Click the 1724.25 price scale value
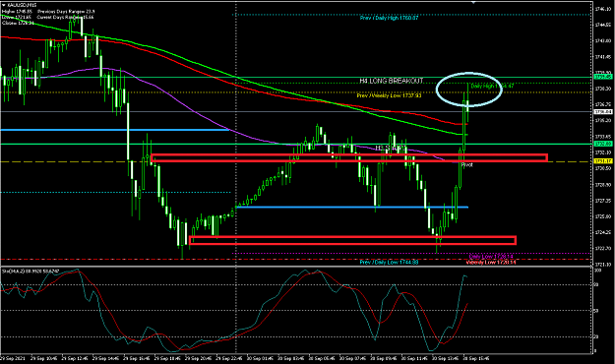The height and width of the screenshot is (364, 615). coord(602,232)
